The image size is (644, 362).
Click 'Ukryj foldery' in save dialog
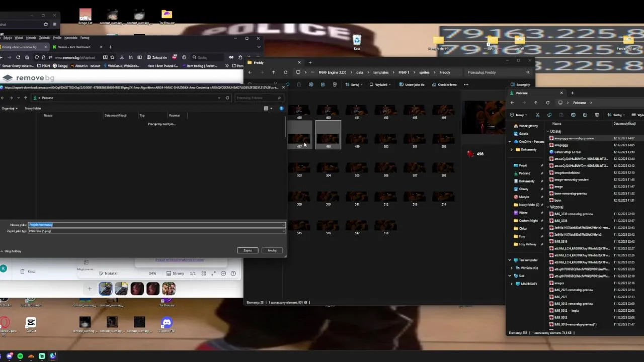tap(11, 251)
